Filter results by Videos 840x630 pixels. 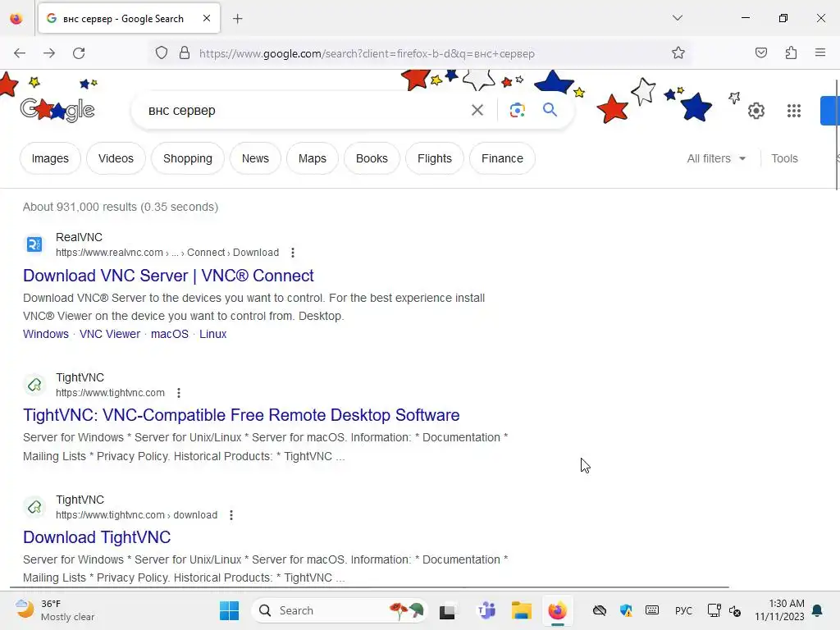pyautogui.click(x=116, y=158)
